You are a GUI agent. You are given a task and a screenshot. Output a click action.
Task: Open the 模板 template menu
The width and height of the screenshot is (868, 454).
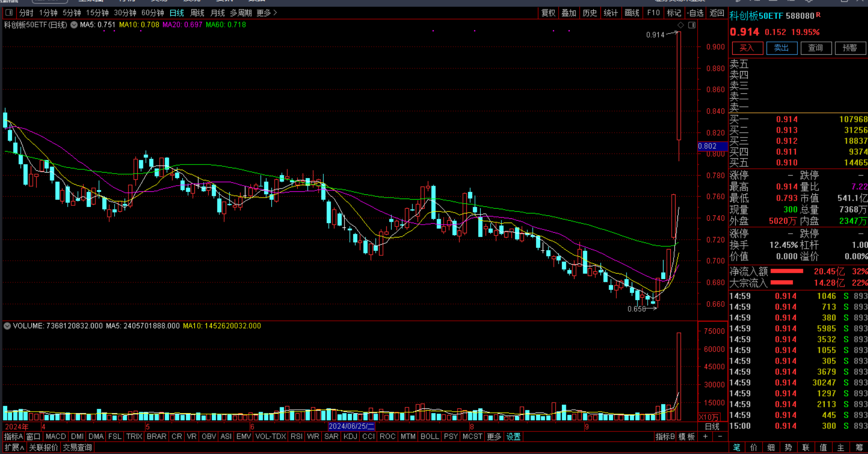687,437
